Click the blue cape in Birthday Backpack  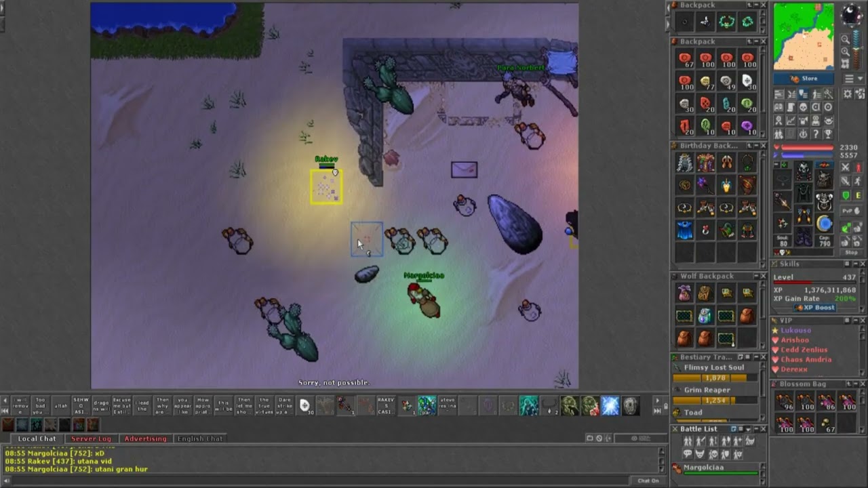[x=685, y=230]
